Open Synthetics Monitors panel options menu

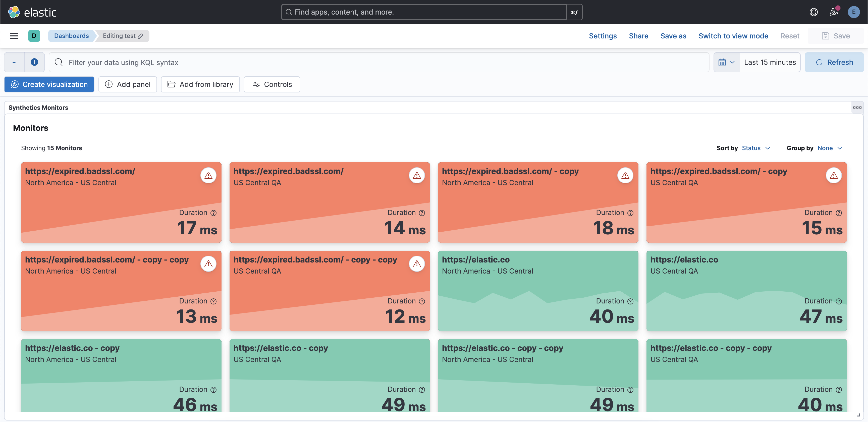[857, 108]
